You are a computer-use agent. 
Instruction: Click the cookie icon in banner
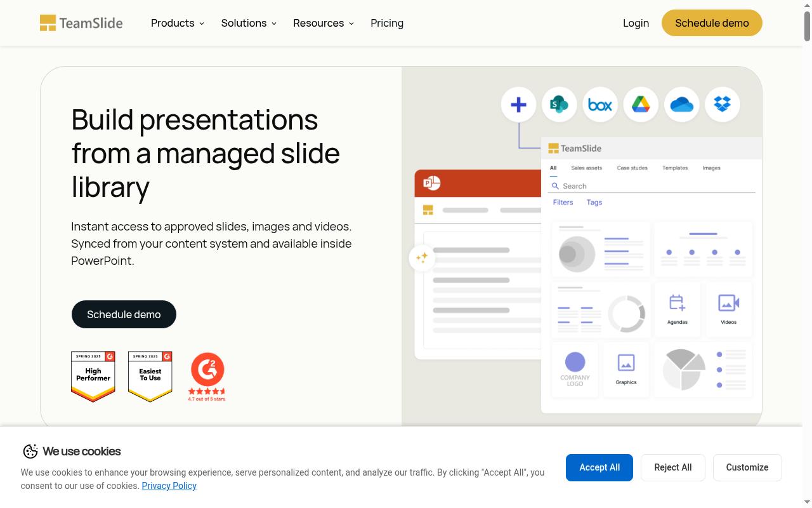30,451
